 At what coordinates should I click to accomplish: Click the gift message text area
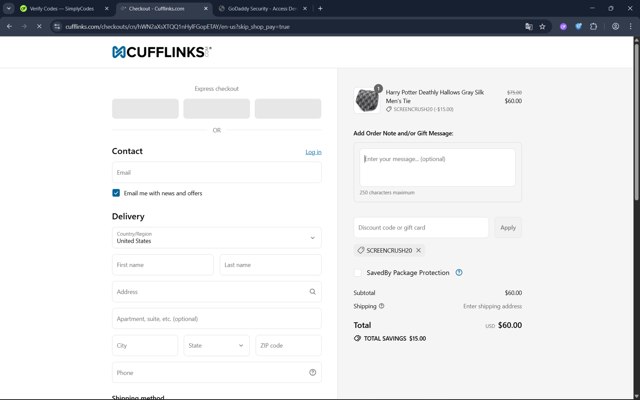coord(437,167)
